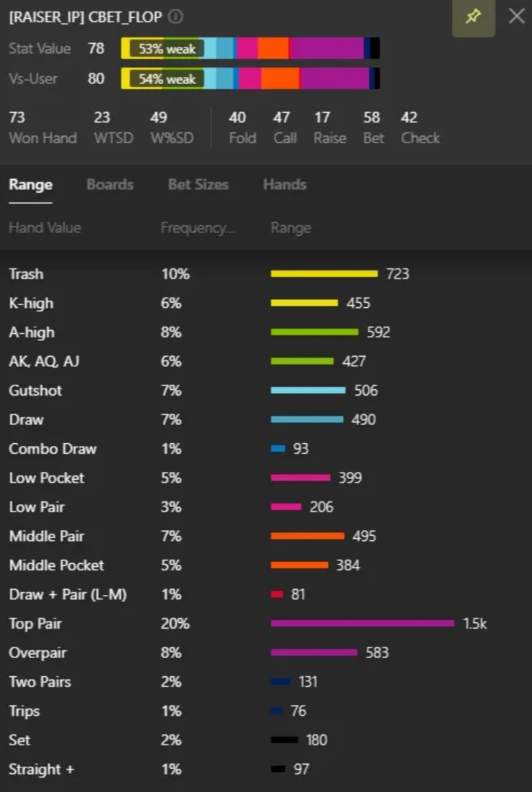Click the Stat Value 53% weak bar
Image resolution: width=532 pixels, height=792 pixels.
(x=250, y=48)
